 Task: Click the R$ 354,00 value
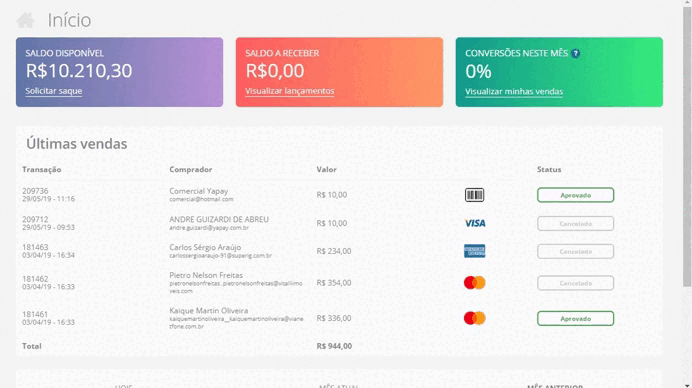click(334, 283)
